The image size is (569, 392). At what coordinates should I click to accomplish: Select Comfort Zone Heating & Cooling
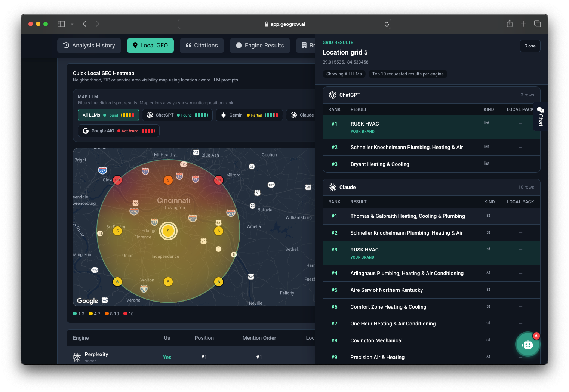pos(431,307)
